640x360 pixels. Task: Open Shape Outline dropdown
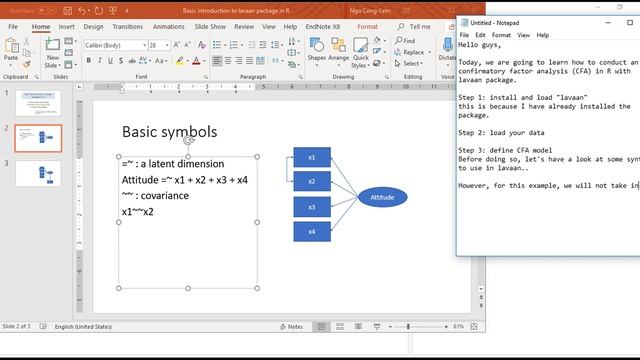380,51
